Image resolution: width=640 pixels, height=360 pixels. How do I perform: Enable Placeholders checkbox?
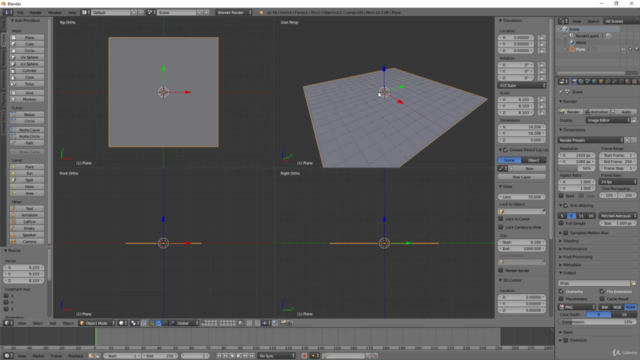pyautogui.click(x=561, y=299)
